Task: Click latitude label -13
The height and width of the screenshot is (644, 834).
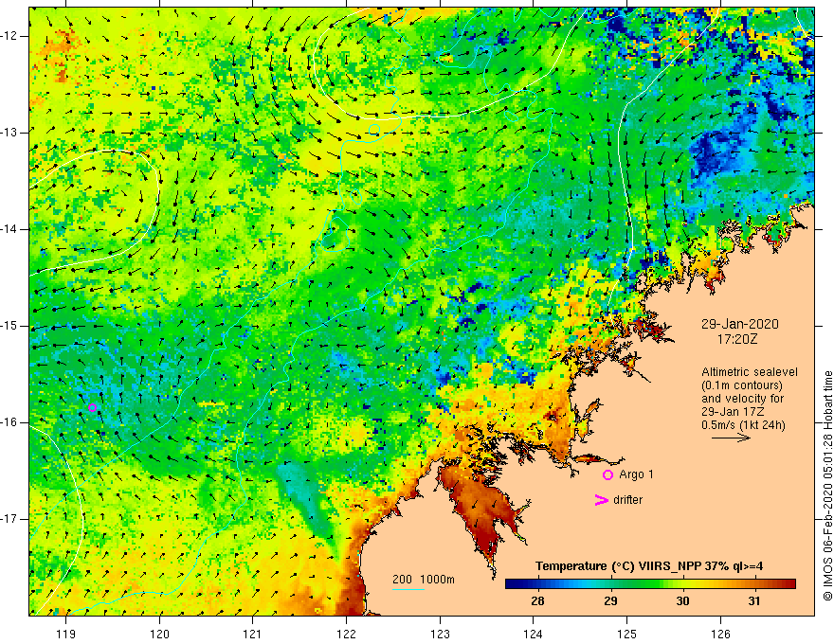Action: tap(10, 133)
